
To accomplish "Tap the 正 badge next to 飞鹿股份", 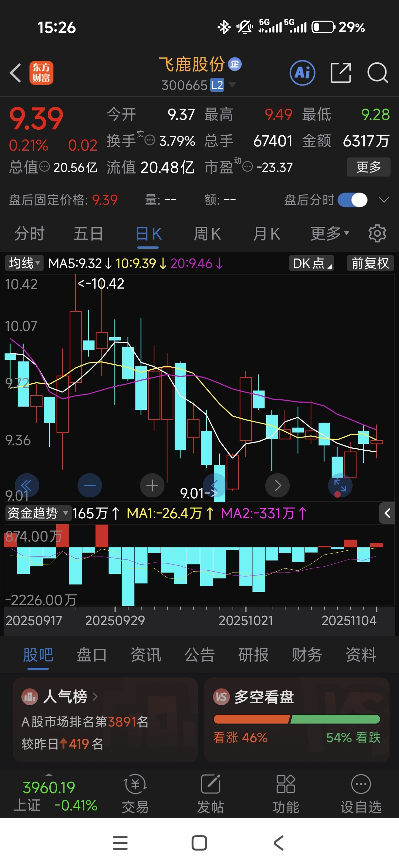I will click(235, 64).
